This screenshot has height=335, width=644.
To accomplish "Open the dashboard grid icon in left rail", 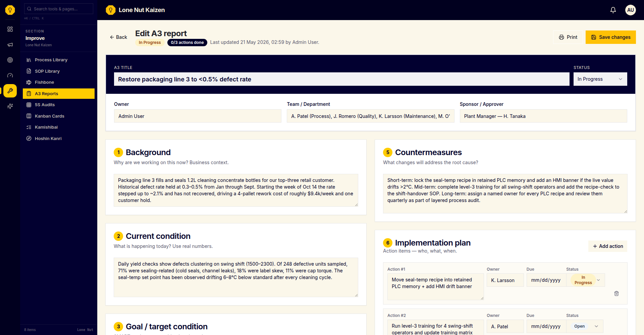I will tap(10, 29).
